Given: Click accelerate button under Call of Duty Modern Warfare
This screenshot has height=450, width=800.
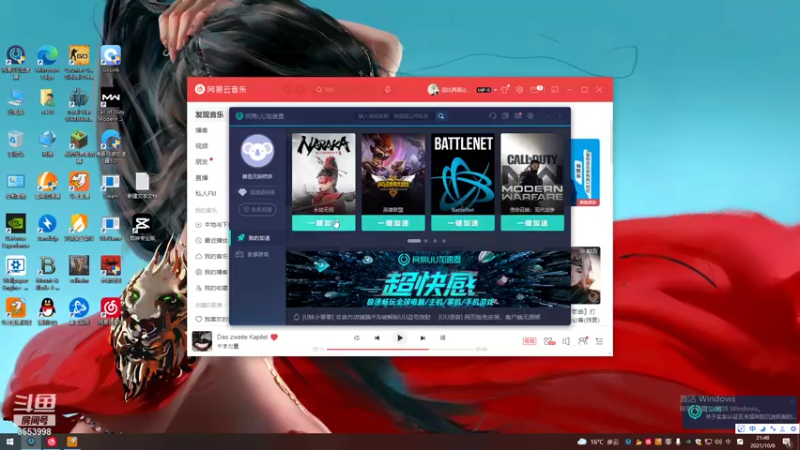Looking at the screenshot, I should pyautogui.click(x=532, y=223).
